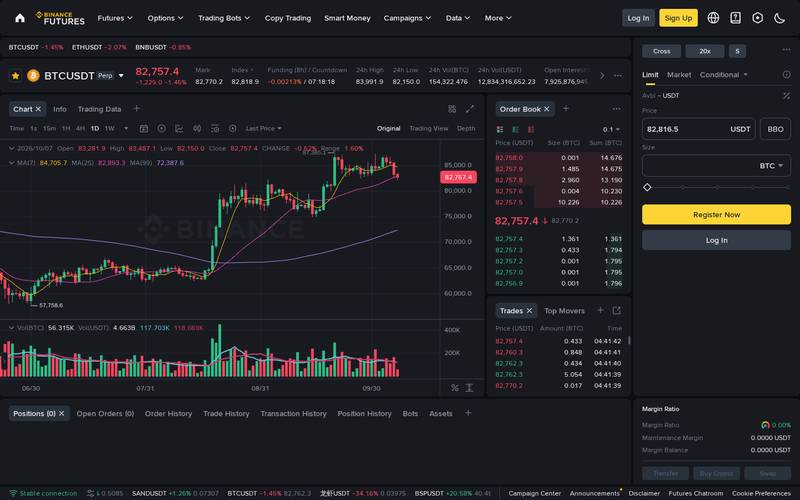Expand the Options menu

(x=165, y=18)
